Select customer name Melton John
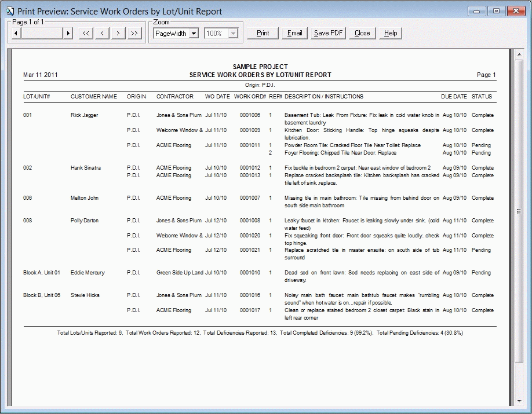Image resolution: width=532 pixels, height=414 pixels. [85, 198]
